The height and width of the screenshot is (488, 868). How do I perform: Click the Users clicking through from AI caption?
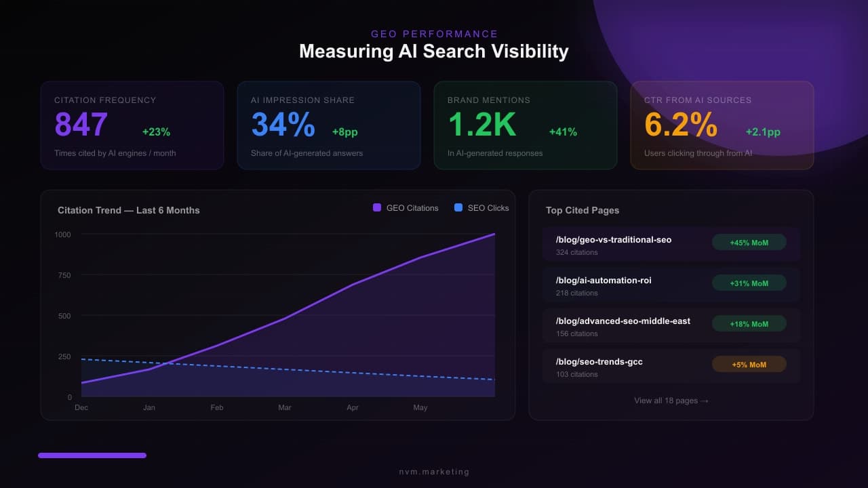[698, 153]
